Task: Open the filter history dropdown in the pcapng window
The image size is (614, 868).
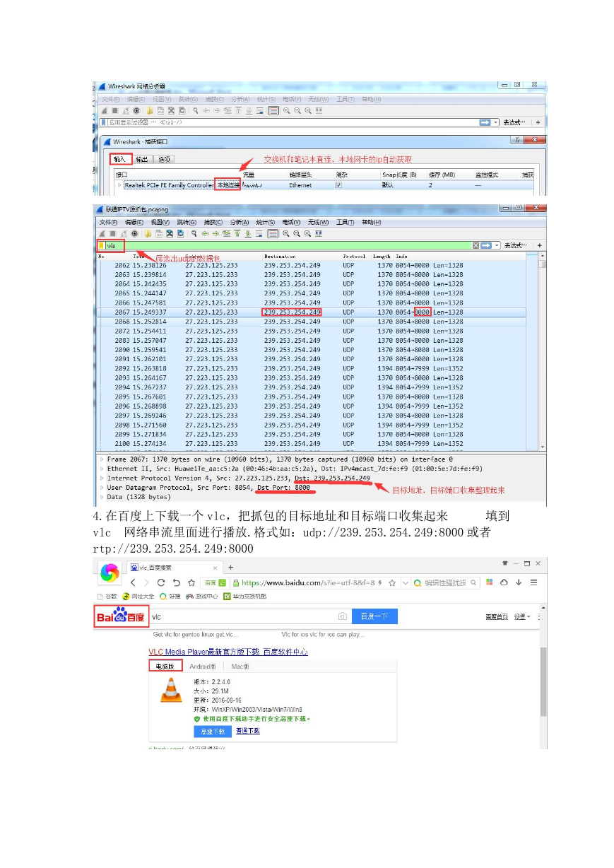Action: [x=496, y=245]
